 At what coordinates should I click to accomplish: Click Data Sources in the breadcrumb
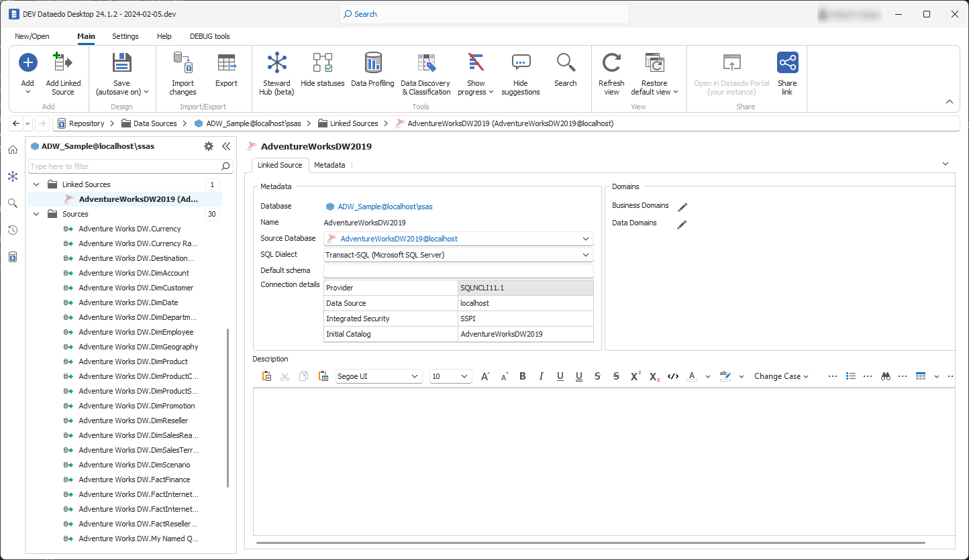[x=155, y=123]
